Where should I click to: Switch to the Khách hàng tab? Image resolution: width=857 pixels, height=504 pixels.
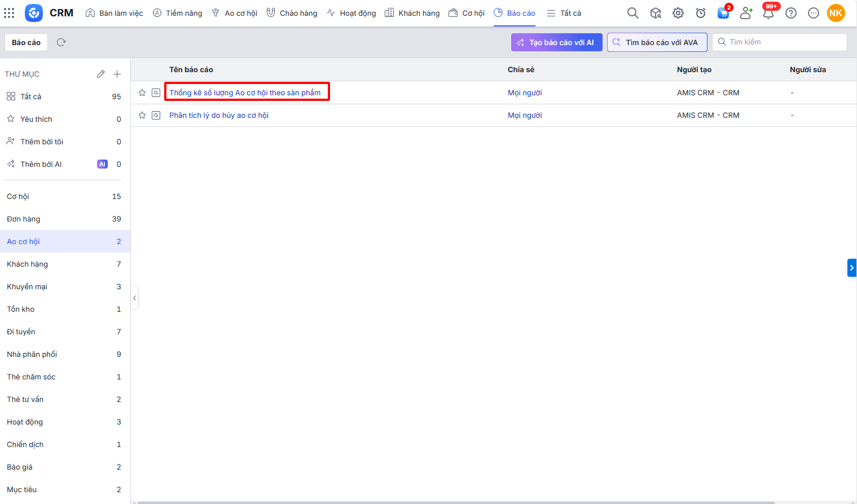[412, 13]
